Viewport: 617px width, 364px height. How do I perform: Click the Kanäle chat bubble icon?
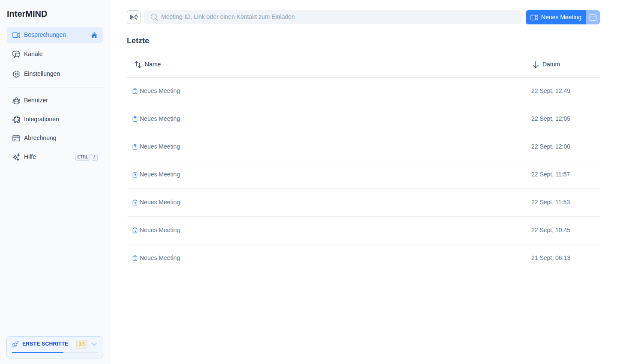pyautogui.click(x=16, y=54)
